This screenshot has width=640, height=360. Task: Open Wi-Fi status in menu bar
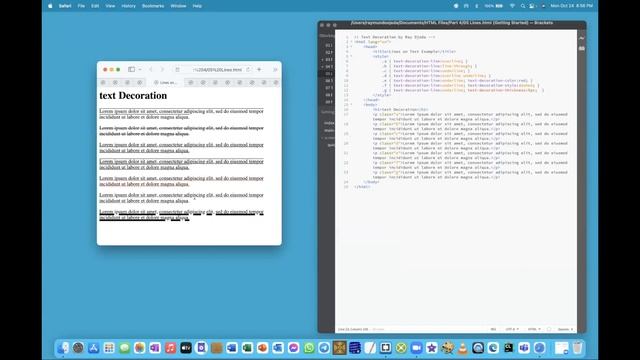click(512, 6)
